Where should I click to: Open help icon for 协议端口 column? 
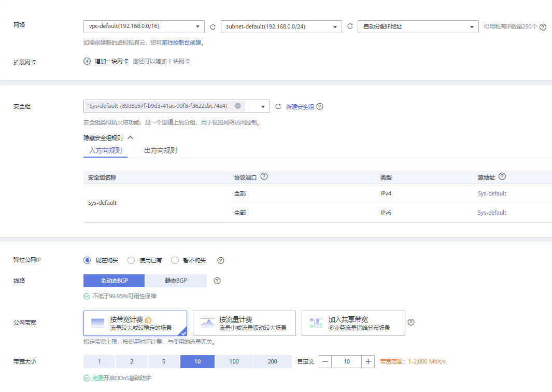(x=264, y=176)
